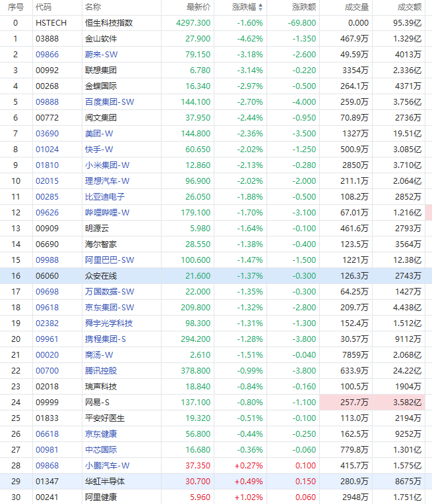Viewport: 432px width, 504px height.
Task: Select 华虹半导体 row name
Action: (x=105, y=481)
